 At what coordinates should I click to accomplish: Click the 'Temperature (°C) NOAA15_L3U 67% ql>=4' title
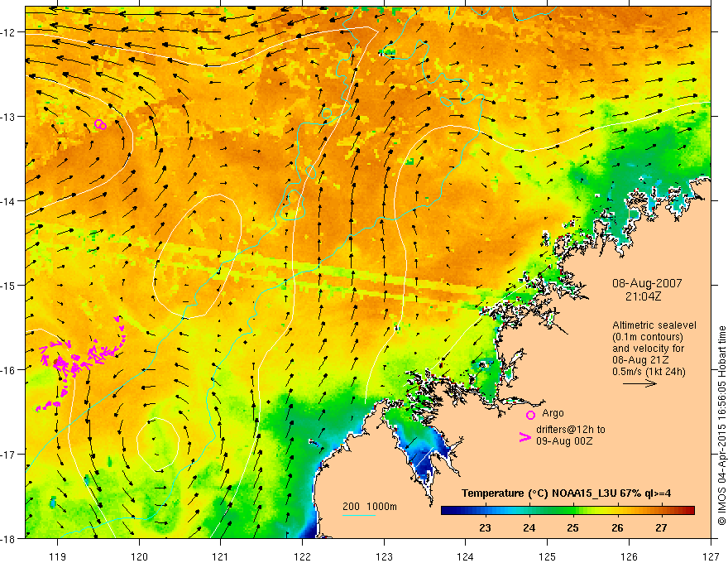pyautogui.click(x=566, y=493)
